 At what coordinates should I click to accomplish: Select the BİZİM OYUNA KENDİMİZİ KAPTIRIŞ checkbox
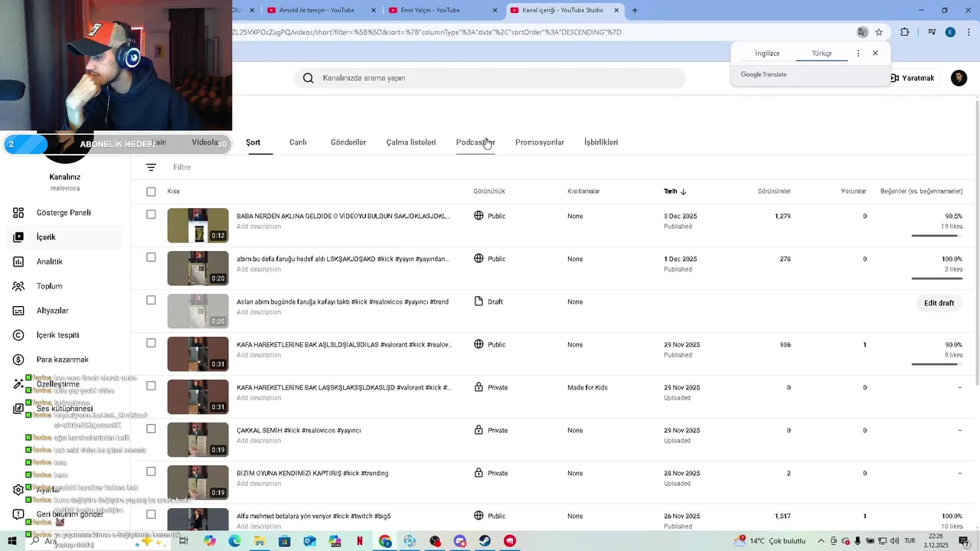point(151,471)
